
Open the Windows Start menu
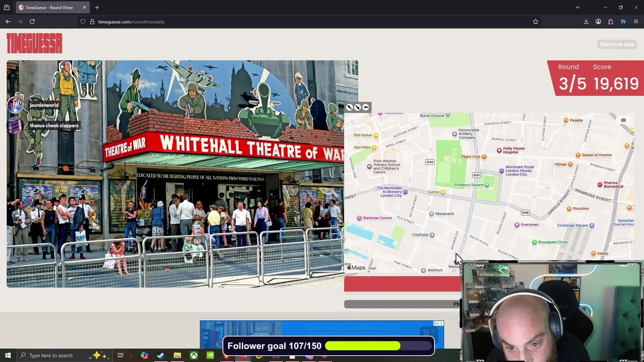tap(8, 355)
